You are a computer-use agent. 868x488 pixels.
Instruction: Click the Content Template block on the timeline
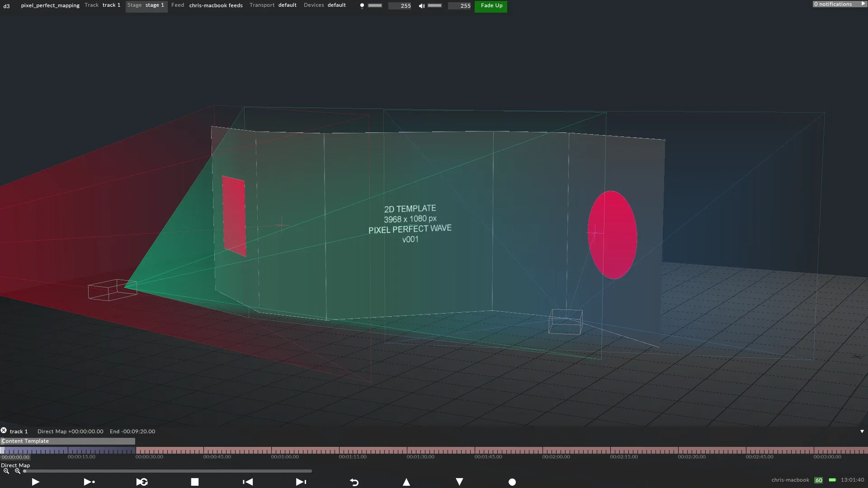click(67, 441)
